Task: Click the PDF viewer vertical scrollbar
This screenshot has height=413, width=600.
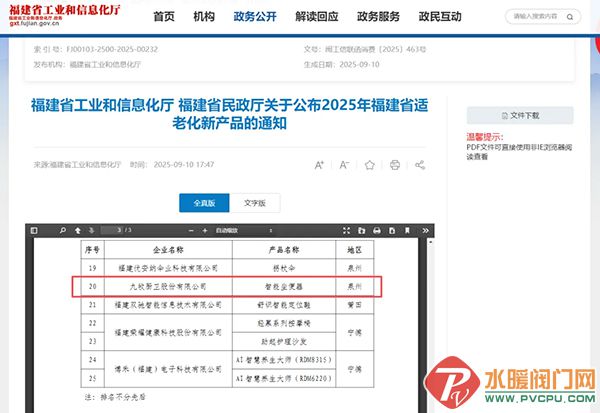Action: point(430,325)
